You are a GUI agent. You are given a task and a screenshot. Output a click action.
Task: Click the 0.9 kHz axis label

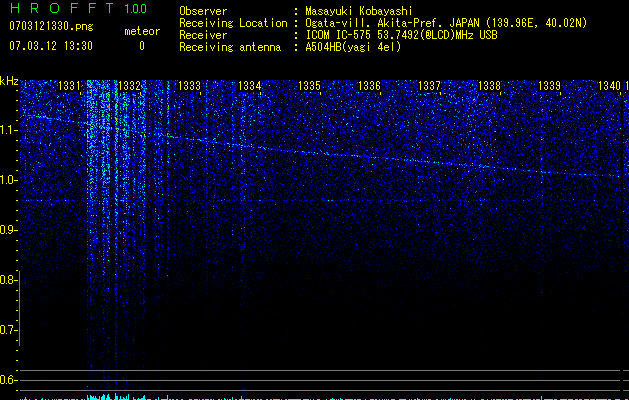coord(8,230)
